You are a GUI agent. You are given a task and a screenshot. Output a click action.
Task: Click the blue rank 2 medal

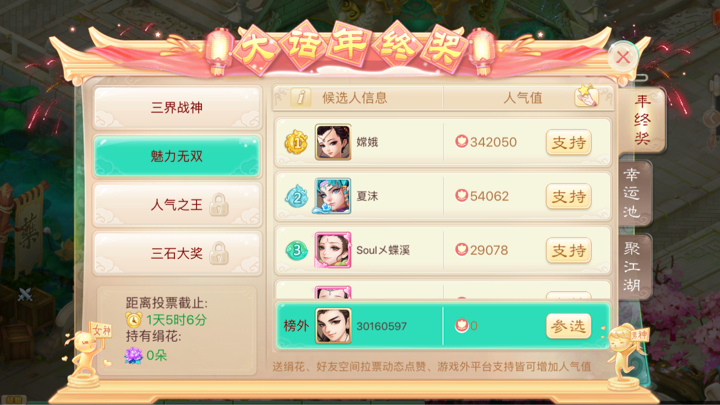(297, 197)
